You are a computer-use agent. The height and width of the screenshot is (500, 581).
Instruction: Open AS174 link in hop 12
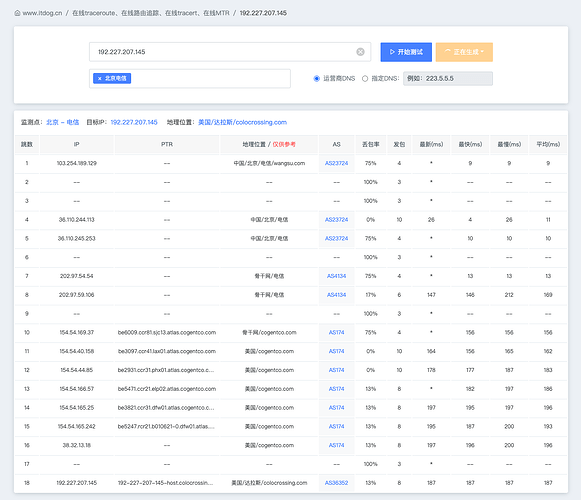point(336,370)
